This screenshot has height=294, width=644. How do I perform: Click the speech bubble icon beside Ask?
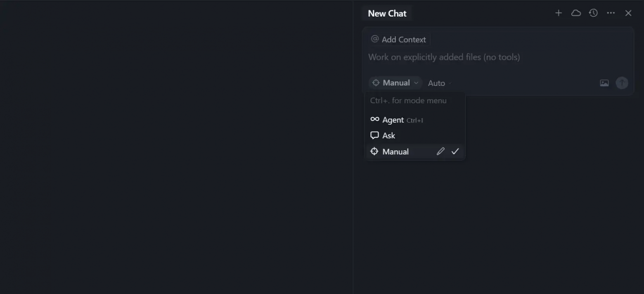(375, 135)
